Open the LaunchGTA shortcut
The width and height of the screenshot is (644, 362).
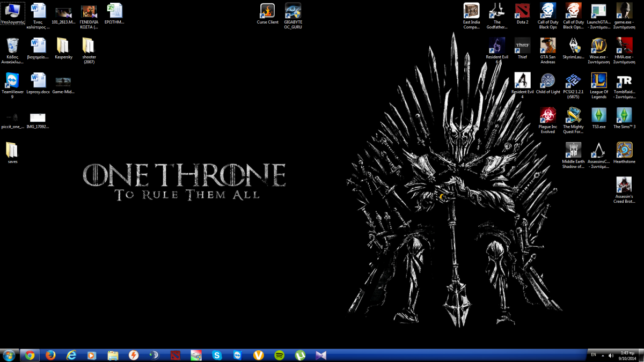[x=599, y=16]
